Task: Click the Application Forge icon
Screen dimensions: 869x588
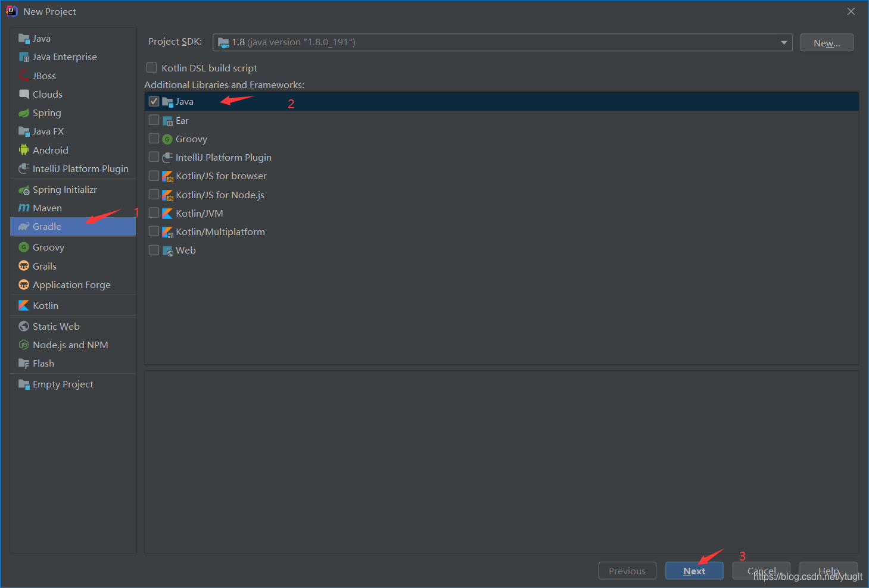Action: 24,284
